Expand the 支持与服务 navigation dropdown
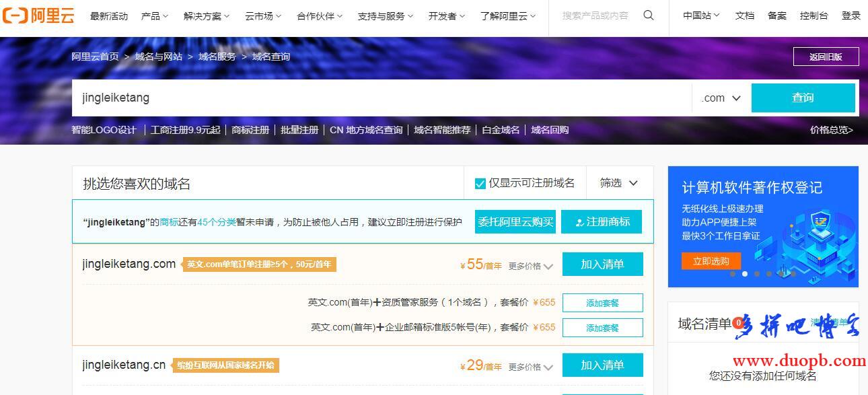Viewport: 868px width, 395px height. 386,15
